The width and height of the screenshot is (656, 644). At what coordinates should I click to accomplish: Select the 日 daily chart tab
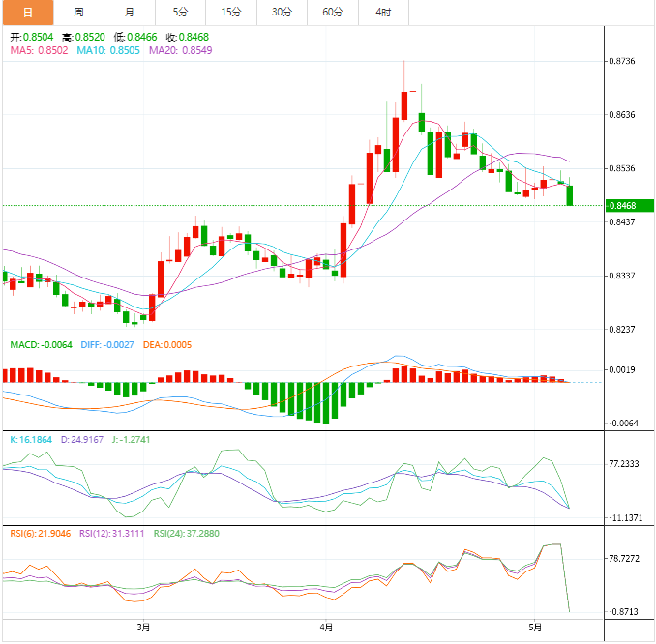click(x=27, y=13)
